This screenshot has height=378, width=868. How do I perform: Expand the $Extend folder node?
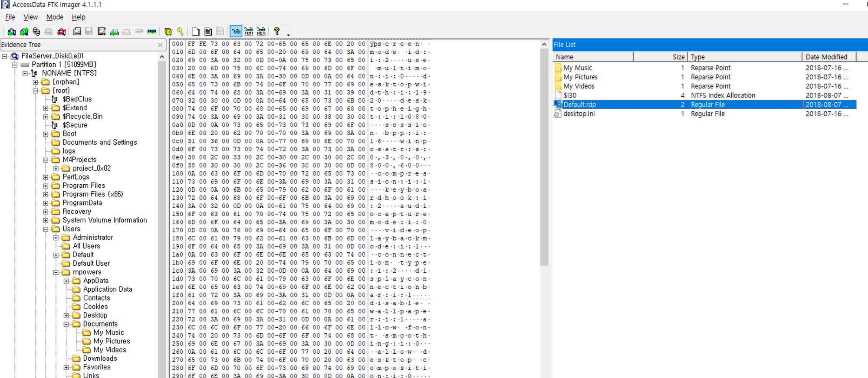click(x=46, y=108)
